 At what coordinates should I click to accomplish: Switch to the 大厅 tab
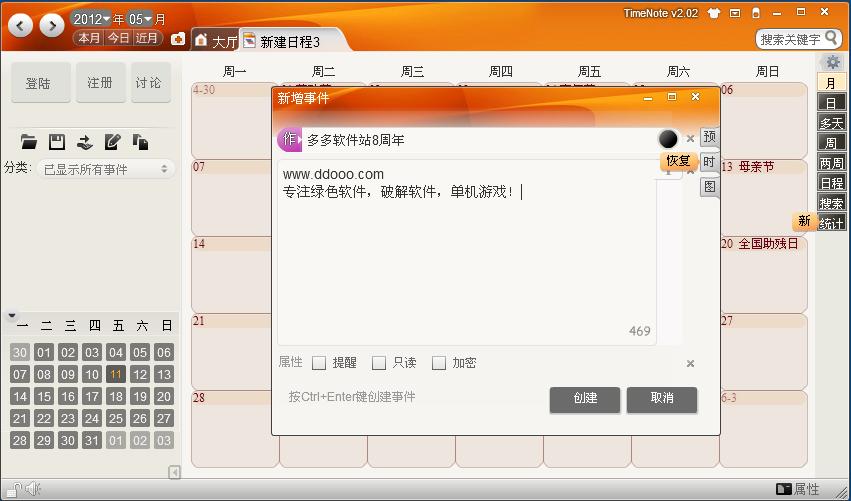(215, 41)
